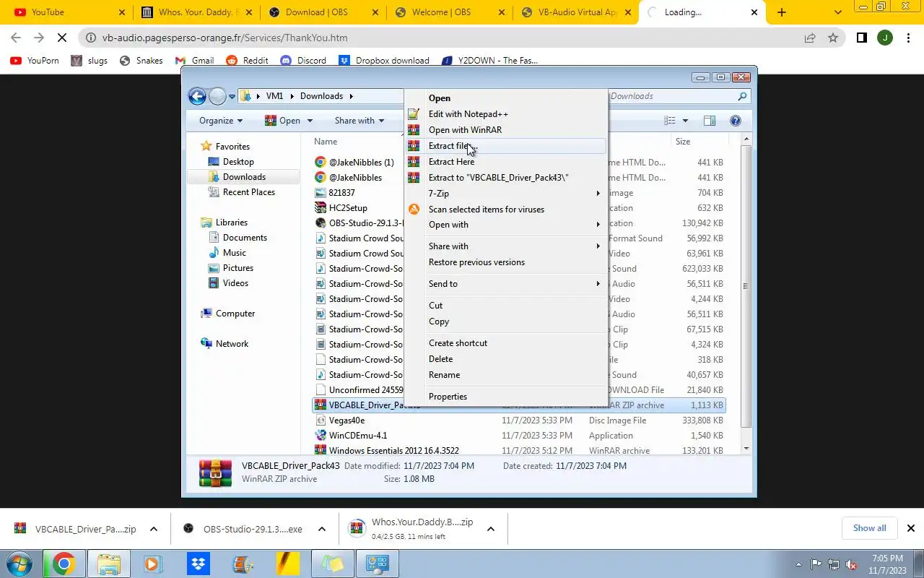
Task: Expand the 7-Zip submenu
Action: point(505,194)
